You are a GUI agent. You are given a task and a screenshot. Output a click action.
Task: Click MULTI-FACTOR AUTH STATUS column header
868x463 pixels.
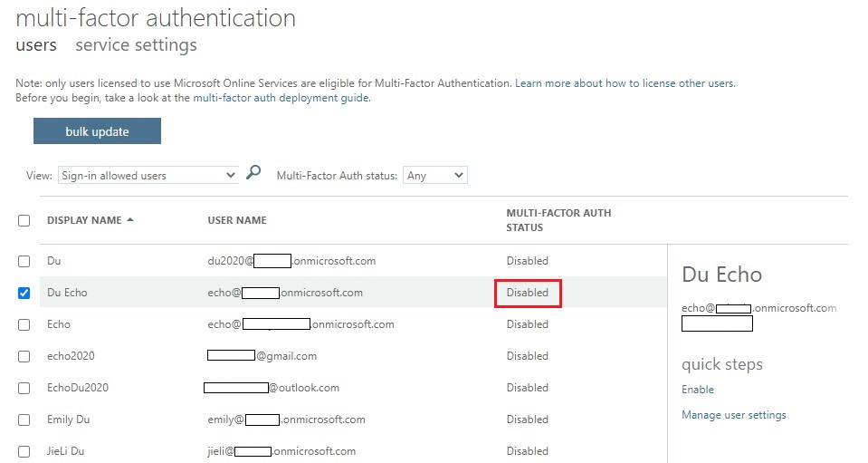click(x=558, y=220)
